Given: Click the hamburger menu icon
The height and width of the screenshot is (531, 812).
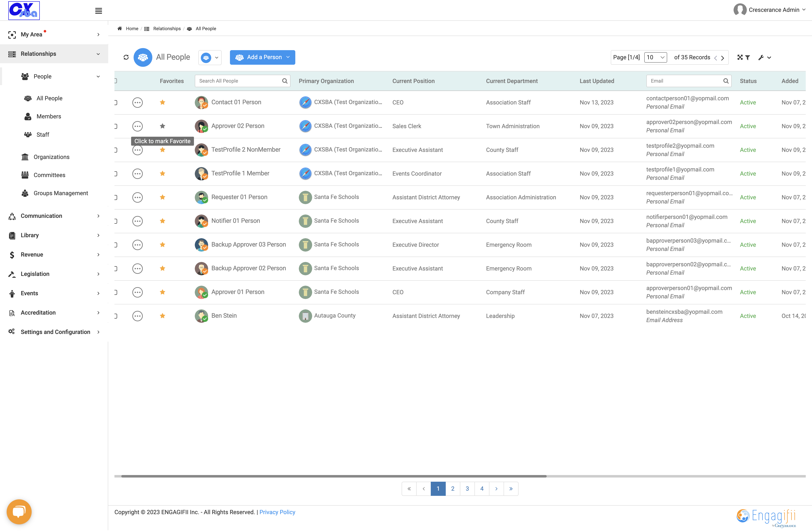Looking at the screenshot, I should click(99, 11).
